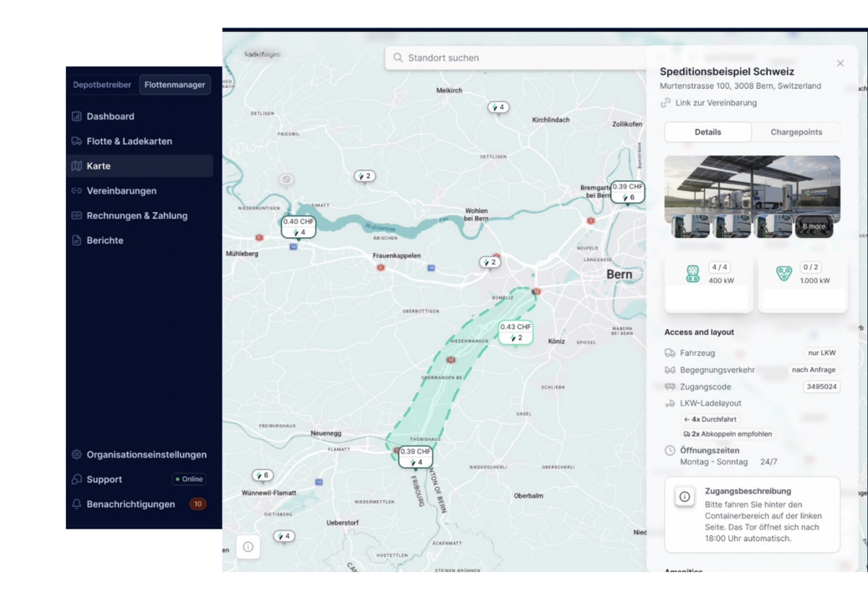Screen dimensions: 868x593
Task: Switch to Flottenmanager role
Action: [174, 85]
